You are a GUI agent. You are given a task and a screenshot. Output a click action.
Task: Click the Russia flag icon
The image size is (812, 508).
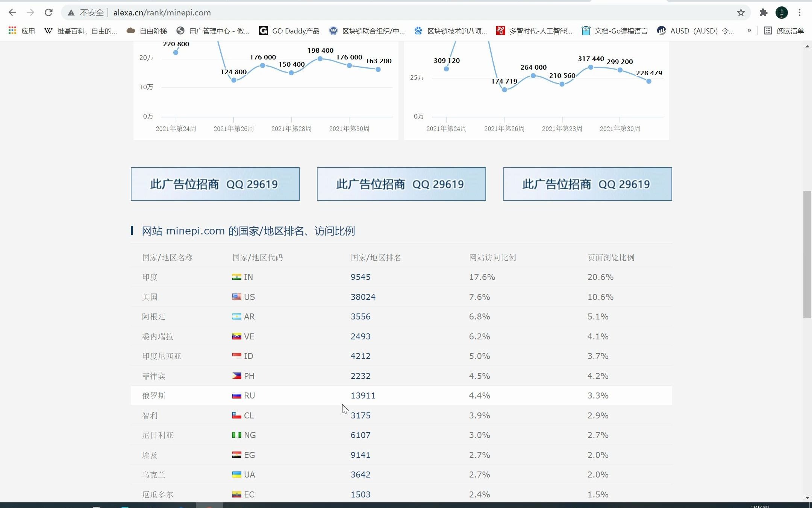[x=237, y=395]
